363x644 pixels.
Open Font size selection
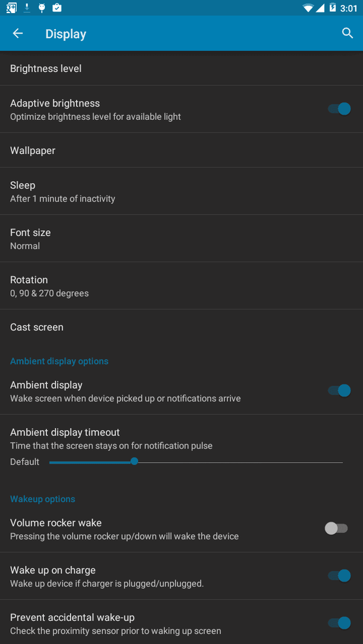[181, 239]
